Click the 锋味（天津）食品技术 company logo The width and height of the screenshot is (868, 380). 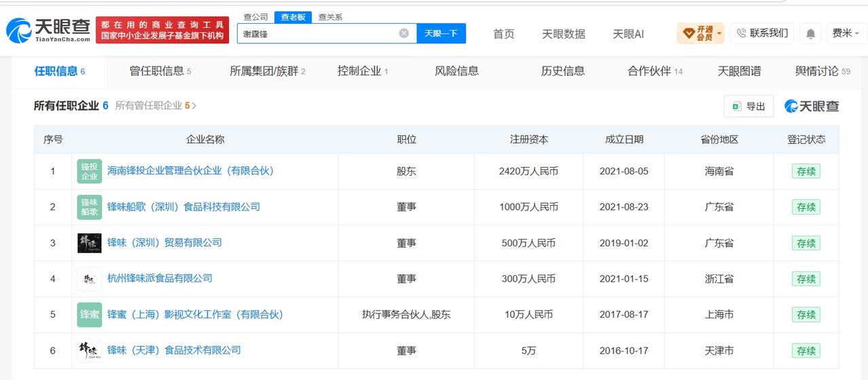90,351
